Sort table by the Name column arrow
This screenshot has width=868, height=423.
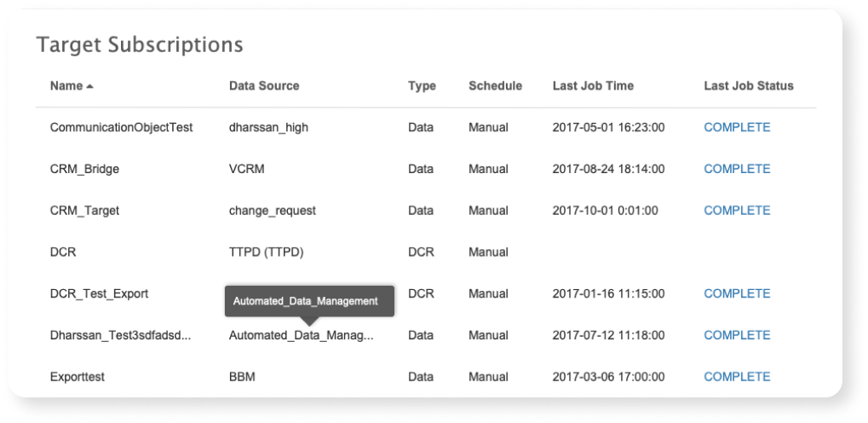pos(89,86)
